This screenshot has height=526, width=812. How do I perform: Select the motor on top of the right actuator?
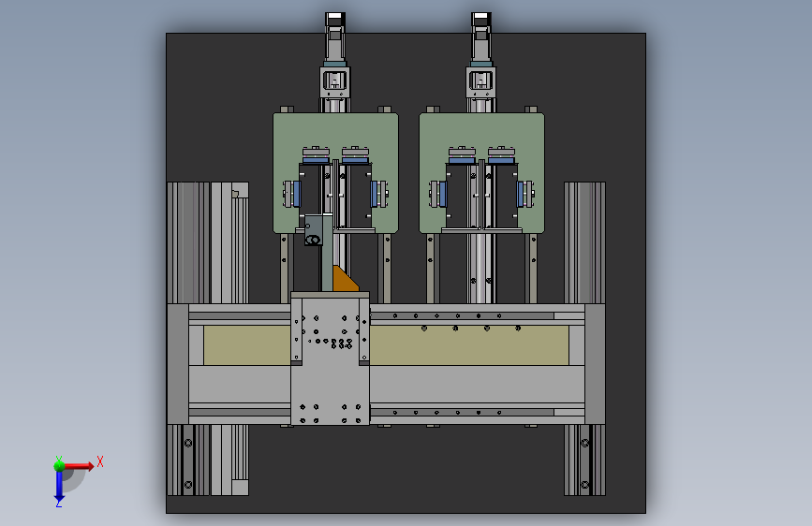pyautogui.click(x=481, y=37)
